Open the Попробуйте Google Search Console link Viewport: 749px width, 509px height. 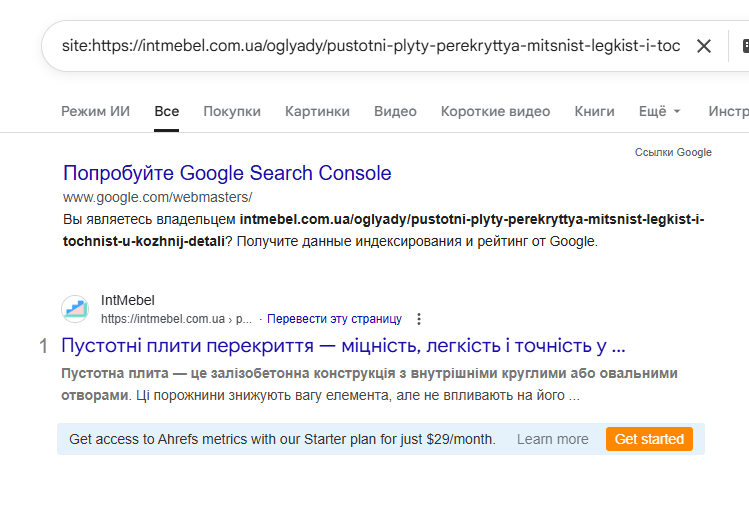(x=227, y=173)
